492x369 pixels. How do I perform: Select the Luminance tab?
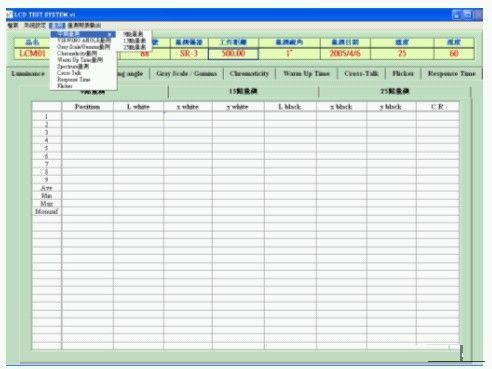pyautogui.click(x=28, y=74)
